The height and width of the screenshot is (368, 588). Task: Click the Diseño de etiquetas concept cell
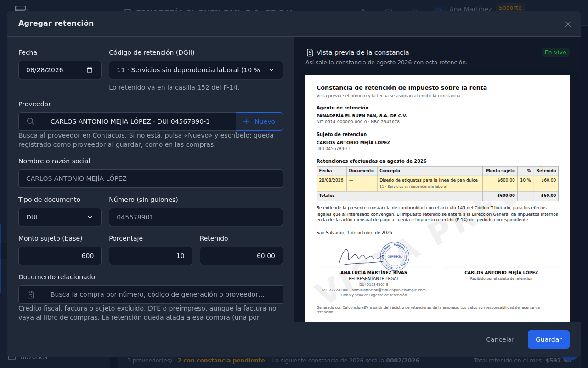(x=430, y=184)
